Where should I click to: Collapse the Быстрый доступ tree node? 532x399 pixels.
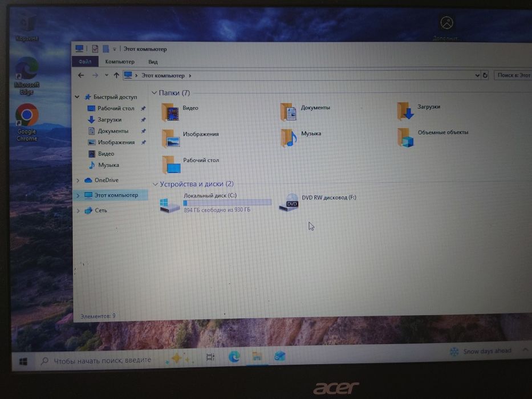point(78,97)
